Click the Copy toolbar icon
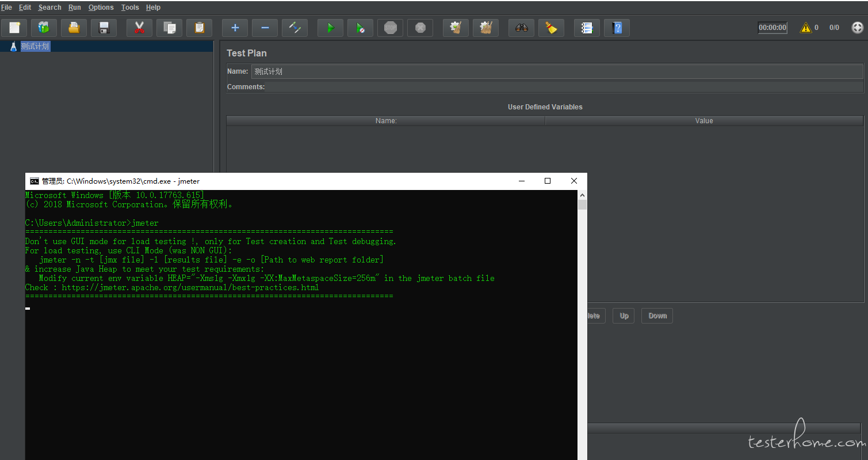Viewport: 868px width, 460px height. tap(170, 28)
